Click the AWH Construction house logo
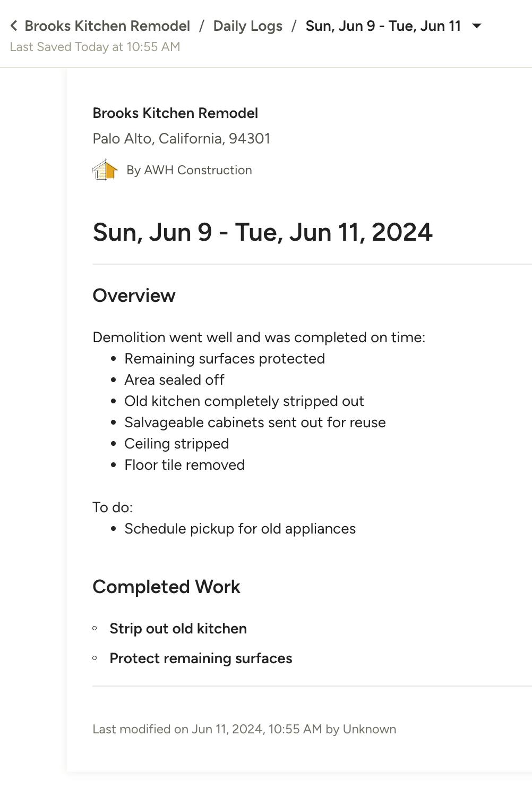Screen dimensions: 532x795 click(x=105, y=170)
